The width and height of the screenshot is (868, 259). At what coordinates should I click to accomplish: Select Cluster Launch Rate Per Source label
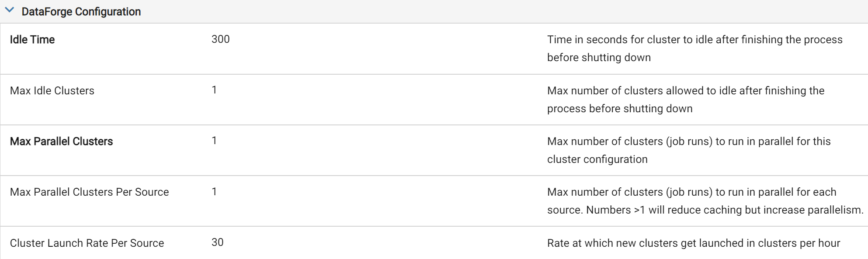point(87,243)
